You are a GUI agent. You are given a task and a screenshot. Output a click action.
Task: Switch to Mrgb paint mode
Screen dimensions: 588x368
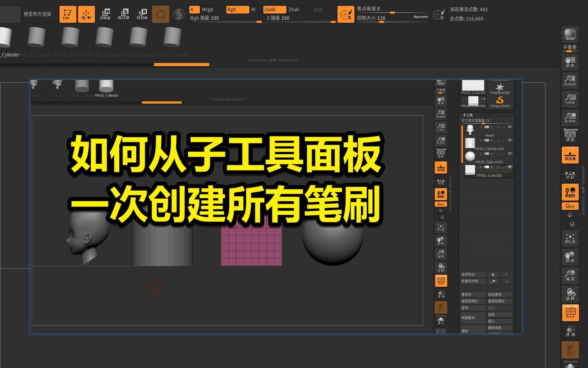tap(212, 10)
